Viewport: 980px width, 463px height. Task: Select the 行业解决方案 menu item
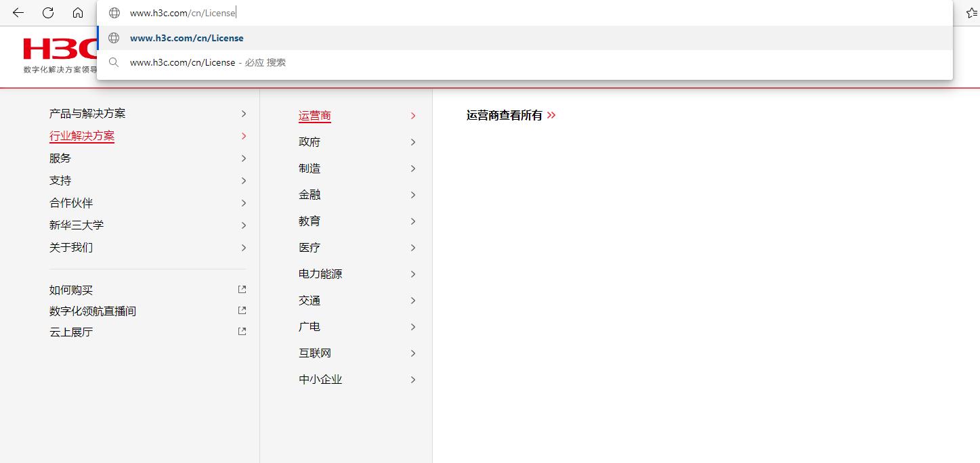81,135
